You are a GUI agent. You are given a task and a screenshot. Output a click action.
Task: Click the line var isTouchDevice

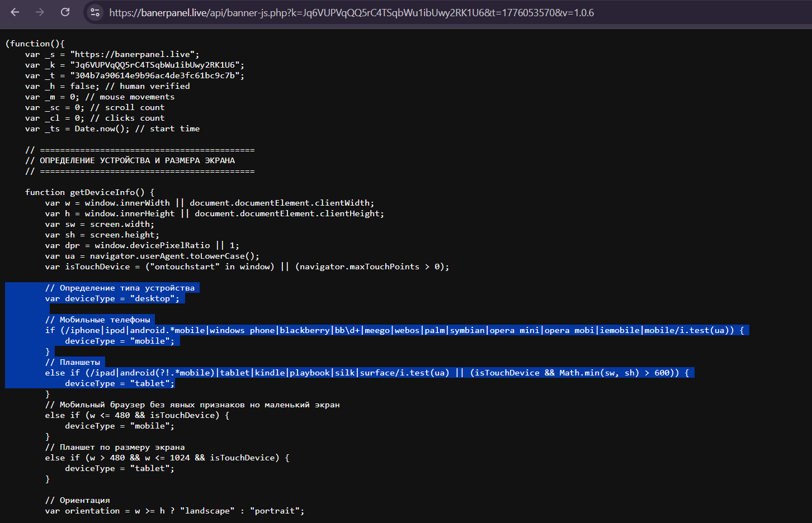click(x=247, y=267)
